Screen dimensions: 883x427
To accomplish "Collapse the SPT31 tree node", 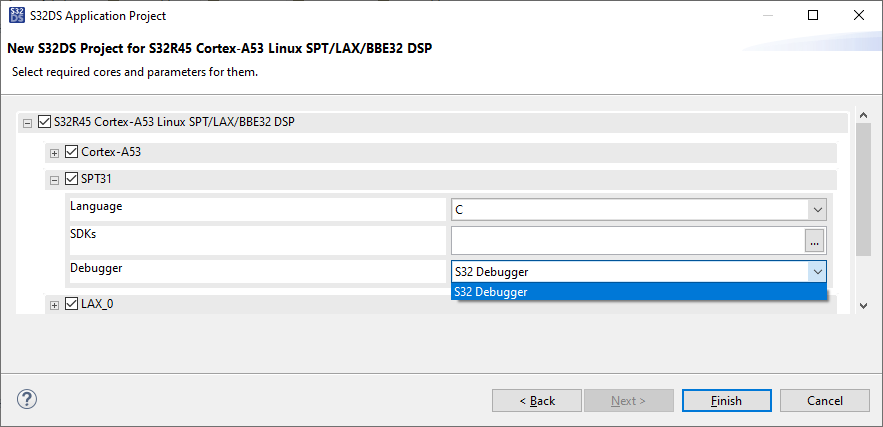I will coord(55,181).
